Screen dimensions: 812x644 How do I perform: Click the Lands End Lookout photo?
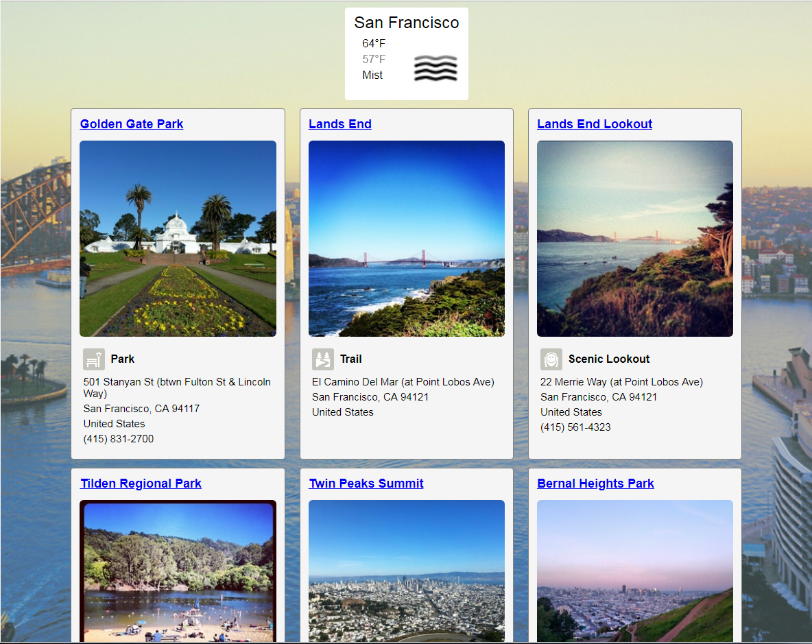pos(635,239)
